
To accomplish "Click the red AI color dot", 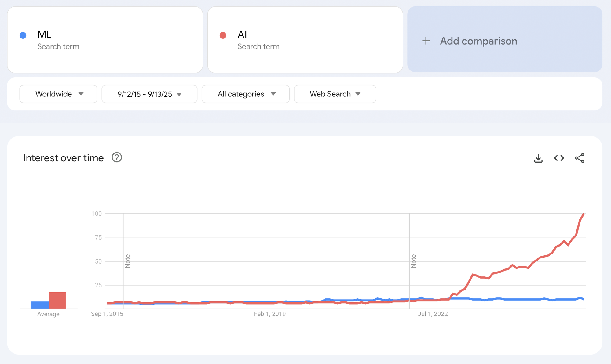I will pyautogui.click(x=223, y=35).
